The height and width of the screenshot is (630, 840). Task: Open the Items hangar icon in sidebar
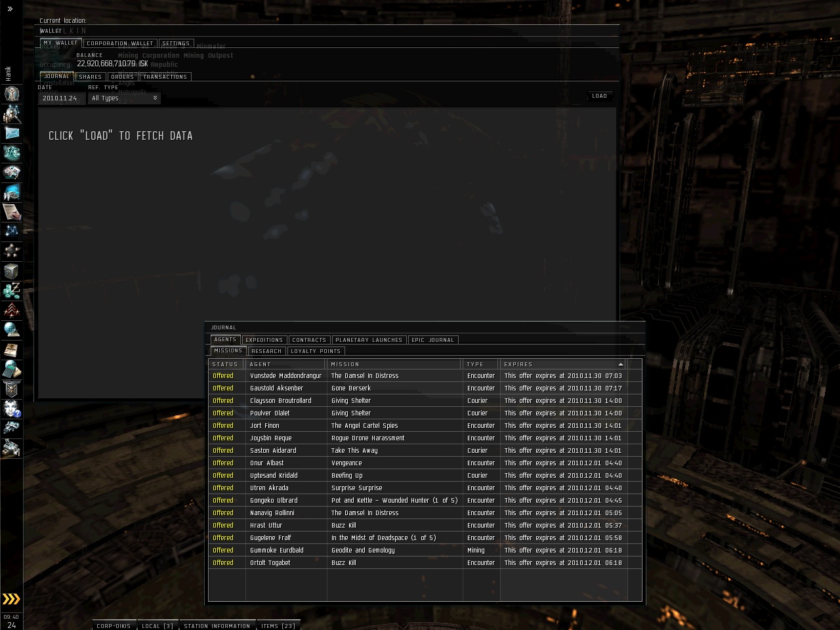click(x=12, y=448)
